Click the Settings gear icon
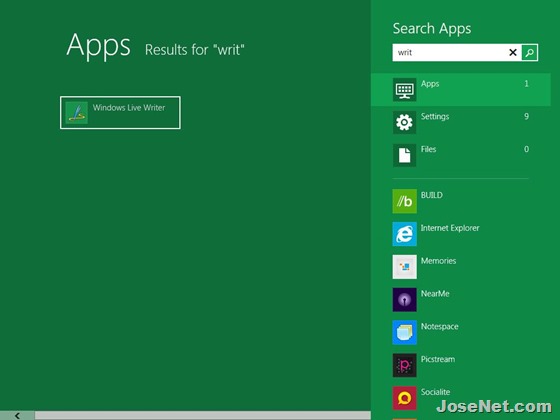 point(405,122)
